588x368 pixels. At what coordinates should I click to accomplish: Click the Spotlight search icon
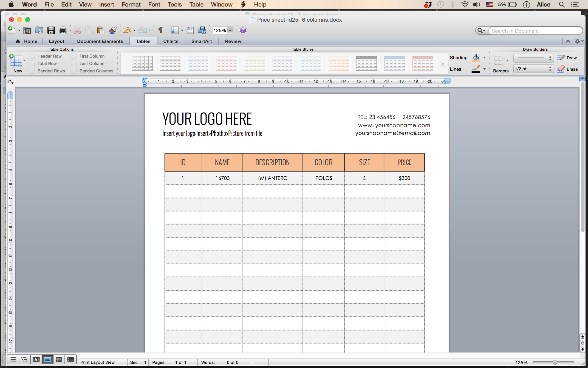pyautogui.click(x=562, y=4)
